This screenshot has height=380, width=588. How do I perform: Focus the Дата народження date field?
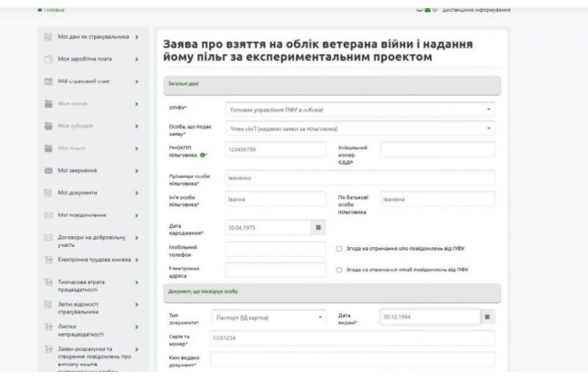[268, 227]
